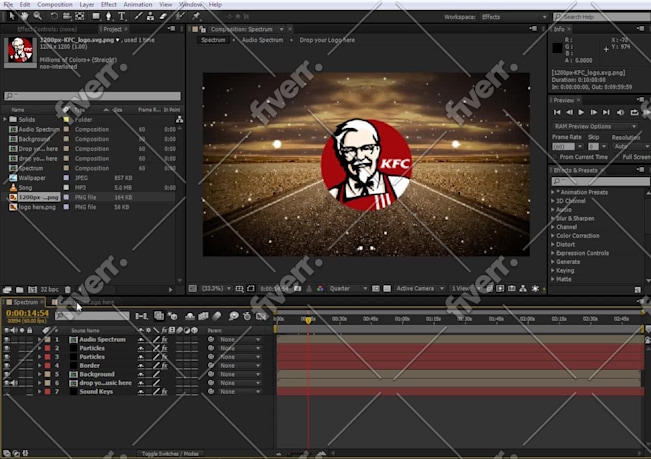Click the Background composition label color swatch

[66, 139]
